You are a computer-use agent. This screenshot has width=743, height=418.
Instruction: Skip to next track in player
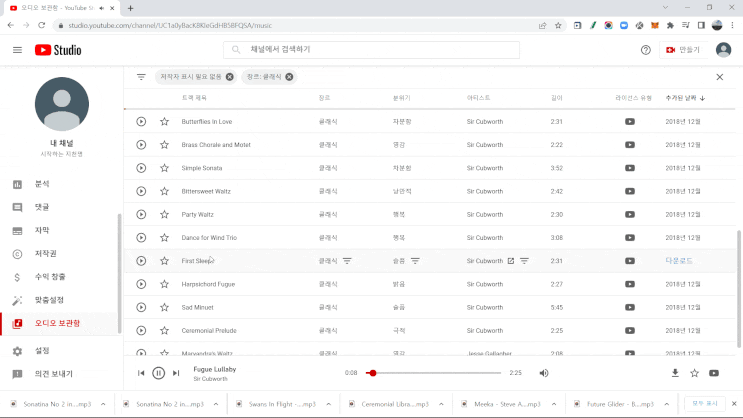[176, 373]
